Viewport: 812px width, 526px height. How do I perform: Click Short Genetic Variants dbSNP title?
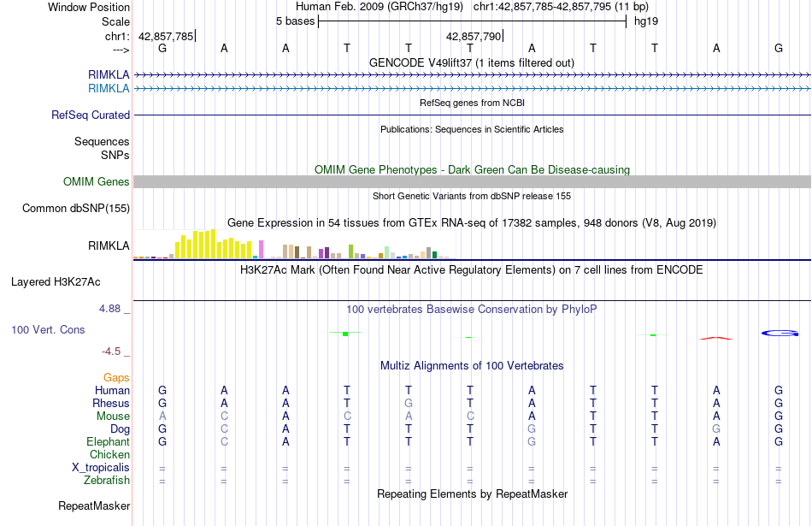coord(472,196)
